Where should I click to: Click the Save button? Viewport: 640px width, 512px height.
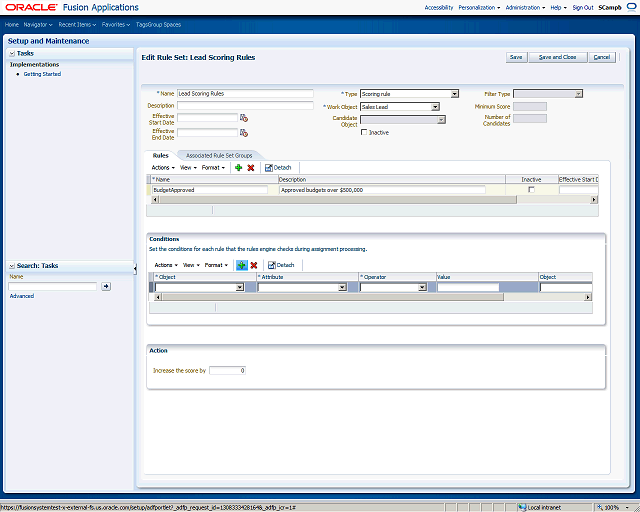coord(516,57)
